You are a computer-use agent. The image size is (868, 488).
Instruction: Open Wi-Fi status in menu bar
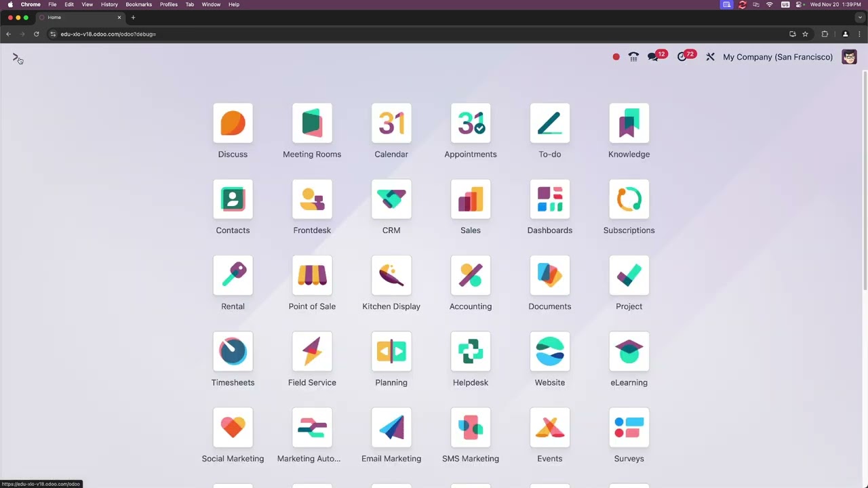pos(770,4)
